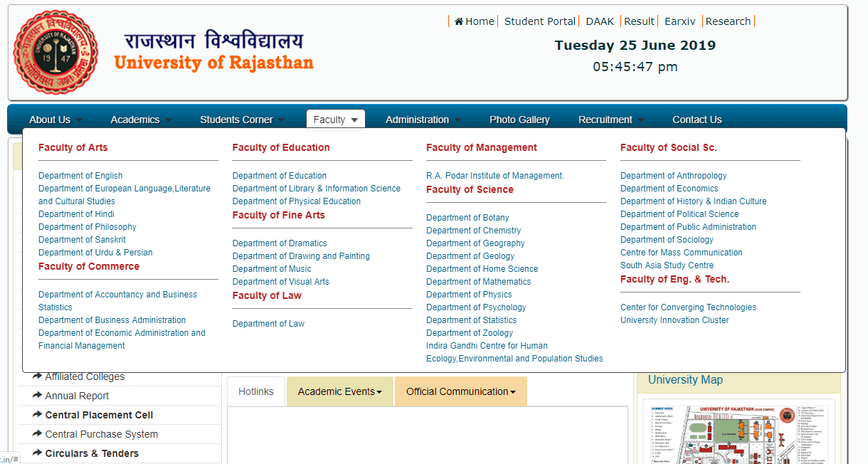Expand the About Us dropdown menu
This screenshot has width=868, height=464.
tap(55, 120)
